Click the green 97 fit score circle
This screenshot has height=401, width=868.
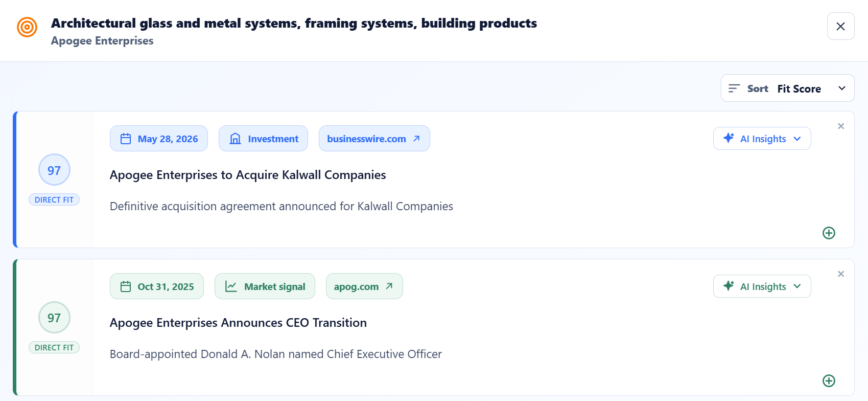pos(54,318)
